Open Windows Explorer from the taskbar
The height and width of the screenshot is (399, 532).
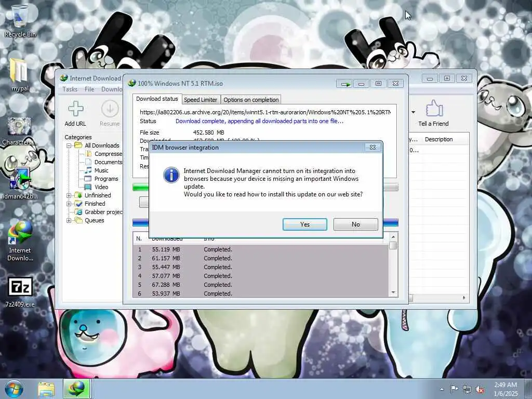click(46, 389)
